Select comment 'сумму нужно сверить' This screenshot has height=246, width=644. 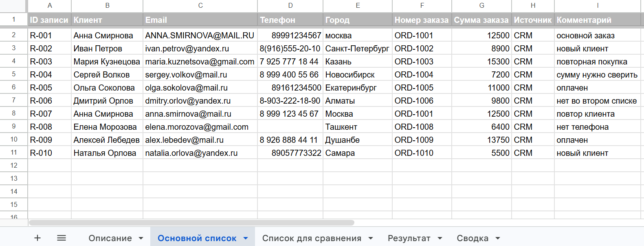(x=598, y=75)
